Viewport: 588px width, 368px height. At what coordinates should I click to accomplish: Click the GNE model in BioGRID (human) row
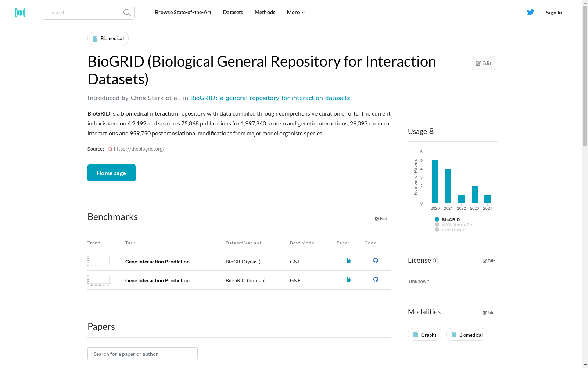click(x=295, y=280)
